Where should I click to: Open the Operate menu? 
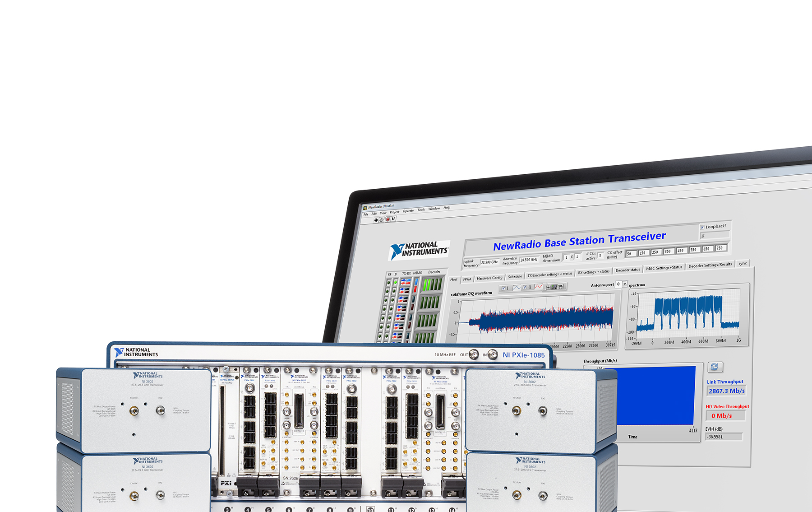pyautogui.click(x=408, y=211)
